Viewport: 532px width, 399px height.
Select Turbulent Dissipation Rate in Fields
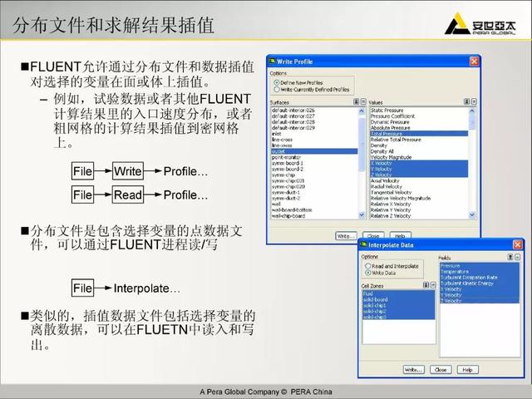[x=480, y=277]
